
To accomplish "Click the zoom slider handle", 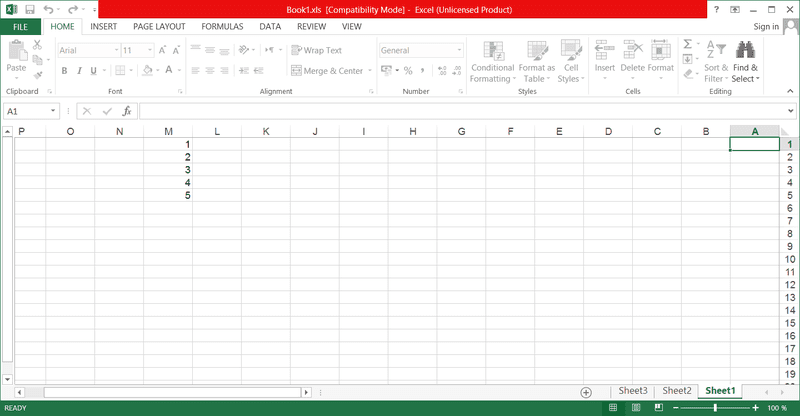I will pyautogui.click(x=714, y=408).
